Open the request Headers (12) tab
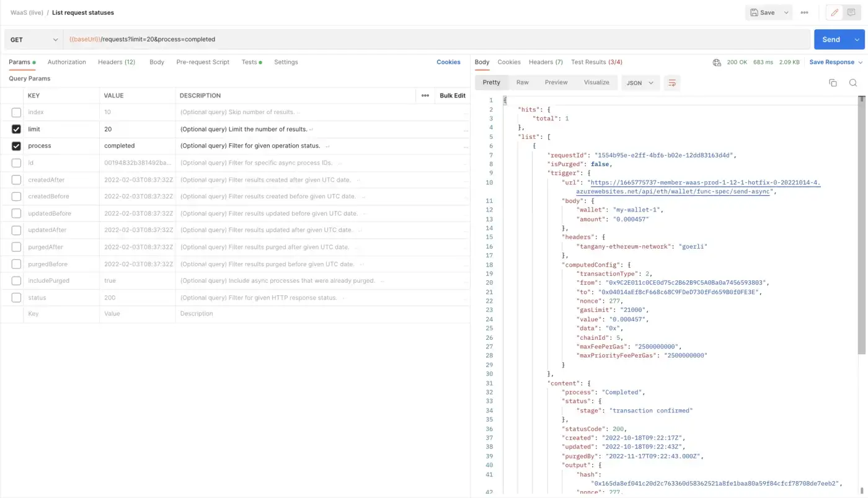The image size is (868, 498). tap(117, 62)
